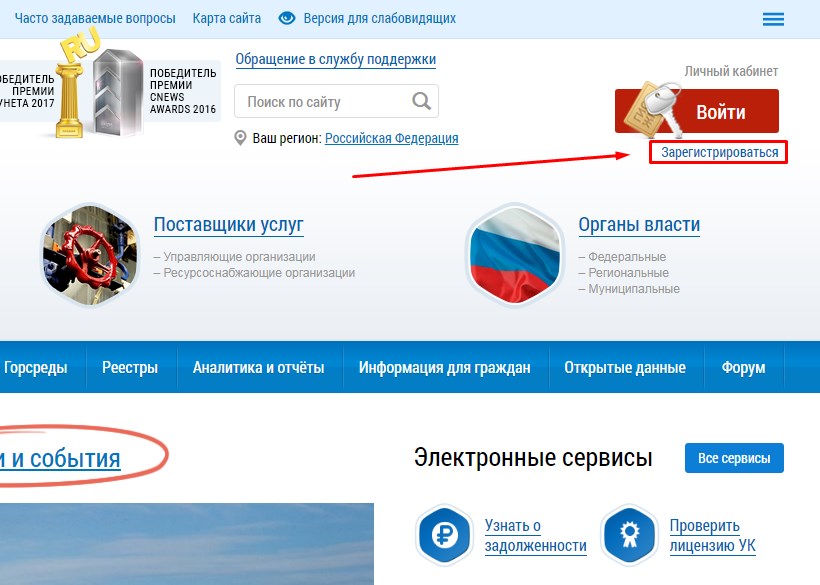Click the Все сервисы button

pyautogui.click(x=734, y=458)
